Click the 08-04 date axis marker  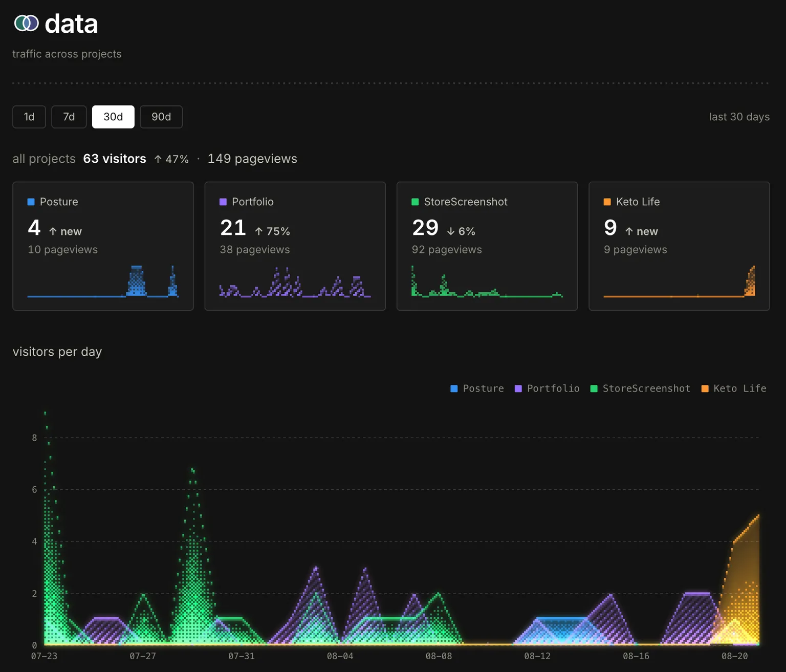[340, 656]
